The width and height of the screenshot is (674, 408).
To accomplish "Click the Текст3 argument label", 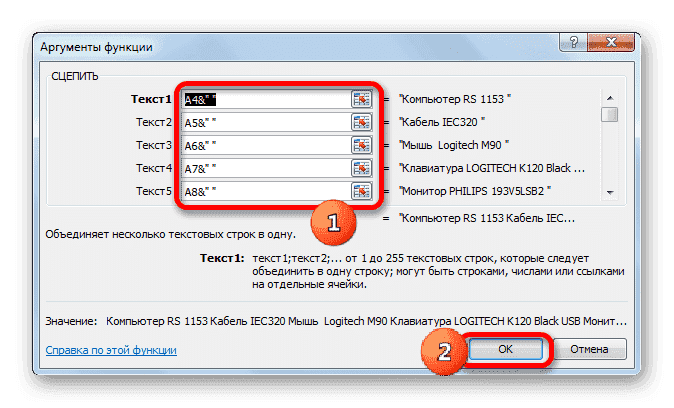I will tap(154, 145).
